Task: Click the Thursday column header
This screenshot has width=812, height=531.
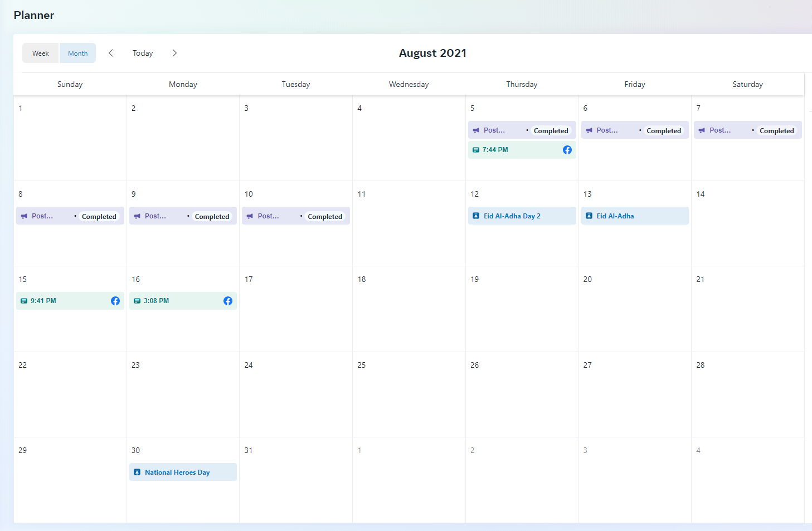Action: pos(522,84)
